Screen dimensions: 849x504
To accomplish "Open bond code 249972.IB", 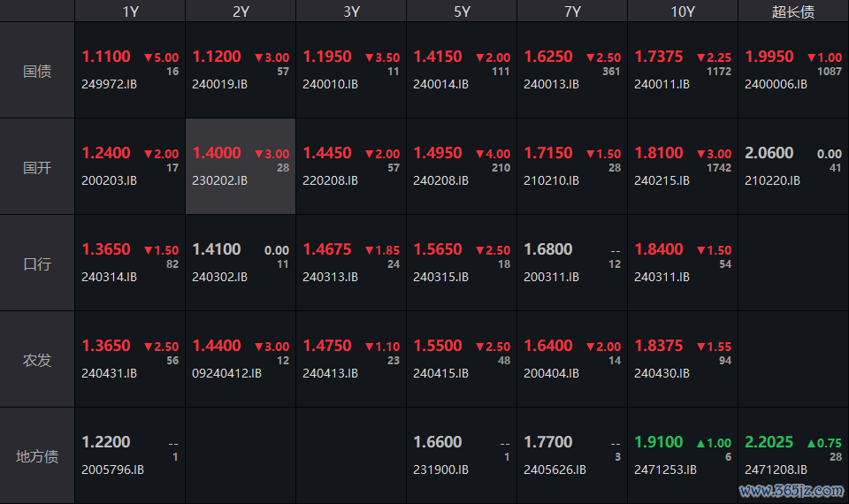I will point(110,84).
